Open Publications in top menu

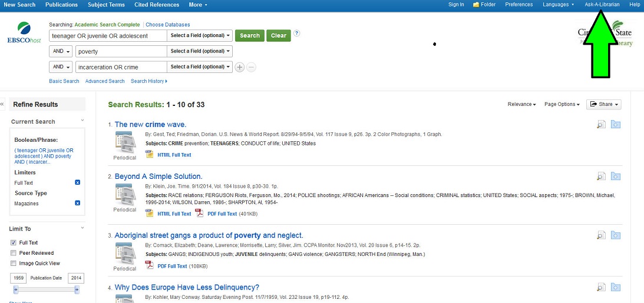pyautogui.click(x=62, y=5)
